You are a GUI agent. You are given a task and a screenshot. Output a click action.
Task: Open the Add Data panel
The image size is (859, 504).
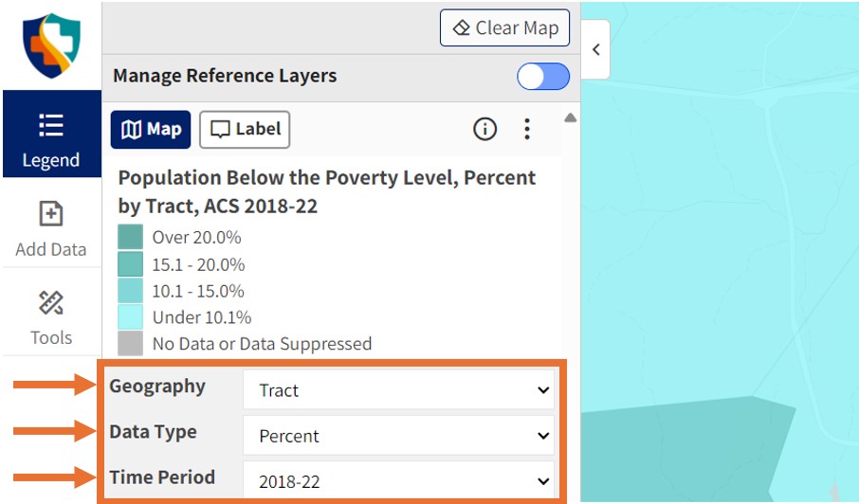(51, 228)
